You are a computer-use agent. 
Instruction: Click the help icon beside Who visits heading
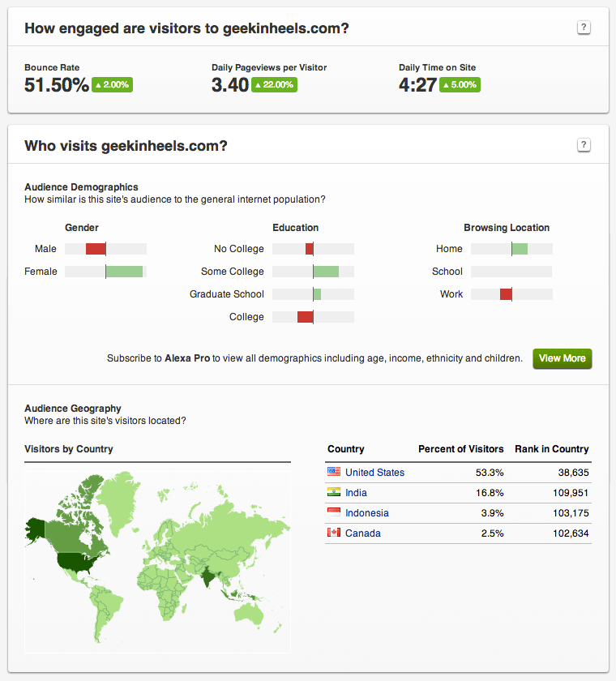click(x=584, y=144)
